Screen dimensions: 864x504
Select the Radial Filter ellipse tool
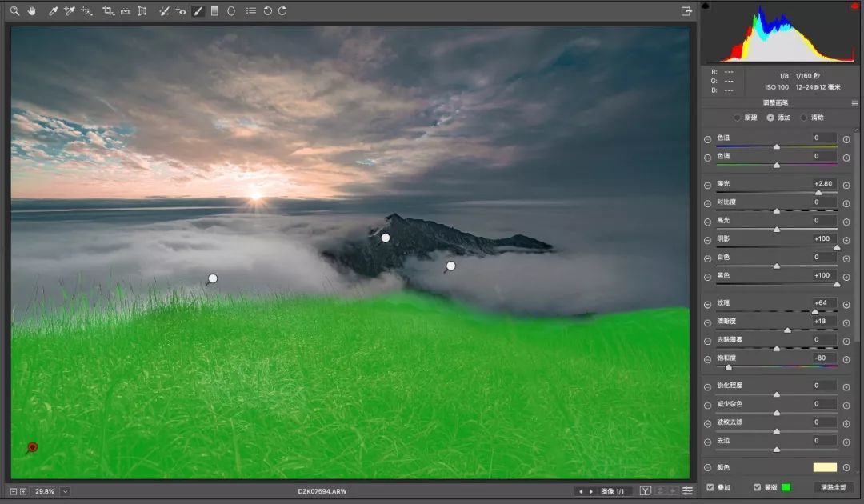[231, 10]
